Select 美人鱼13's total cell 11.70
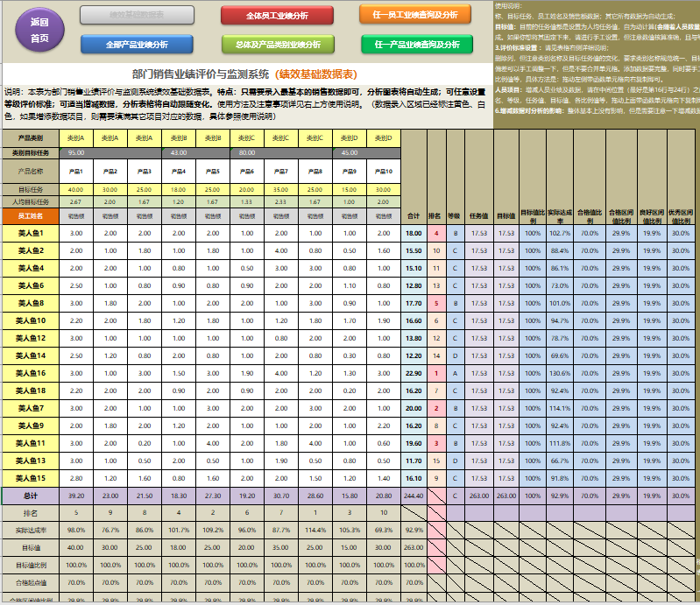The width and height of the screenshot is (700, 605). click(x=414, y=461)
